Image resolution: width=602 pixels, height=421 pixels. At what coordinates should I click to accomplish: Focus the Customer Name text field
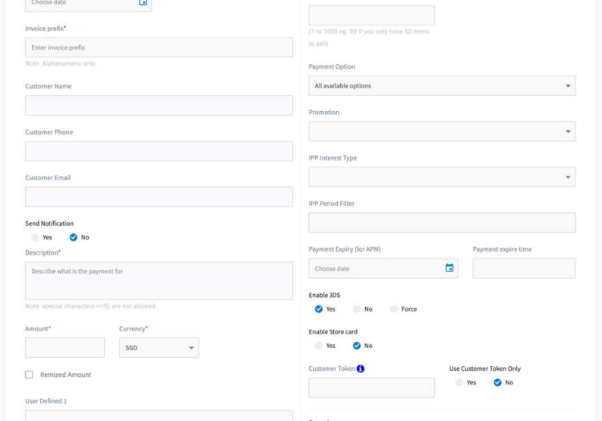click(158, 105)
